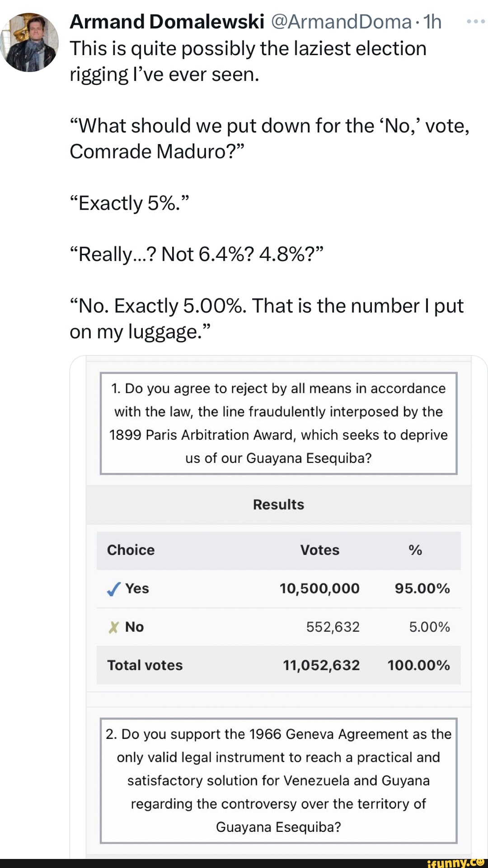Click the second question about Geneva Agreement
Viewport: 488px width, 868px height.
278,780
